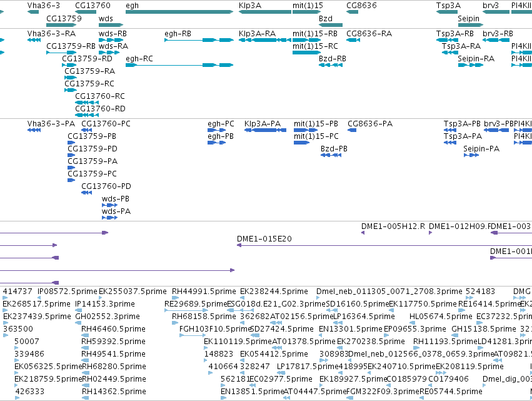532x401 pixels.
Task: Click the CG8636-PA protein label
Action: (x=370, y=124)
